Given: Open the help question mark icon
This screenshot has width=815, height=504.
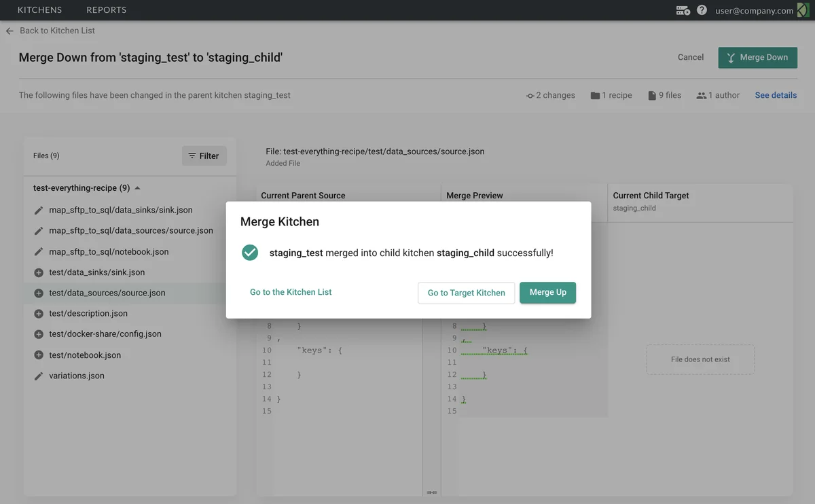Looking at the screenshot, I should tap(702, 10).
